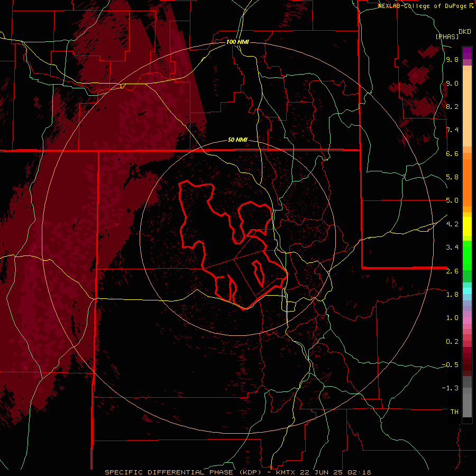Screen dimensions: 476x476
Task: Click the orange band of the color bar
Action: [x=467, y=183]
